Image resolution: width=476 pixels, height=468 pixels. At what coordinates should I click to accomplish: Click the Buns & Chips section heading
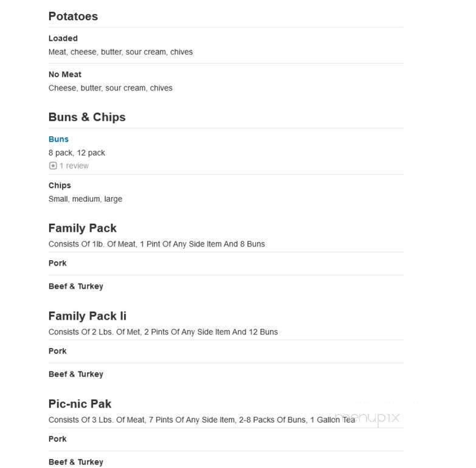[x=87, y=117]
